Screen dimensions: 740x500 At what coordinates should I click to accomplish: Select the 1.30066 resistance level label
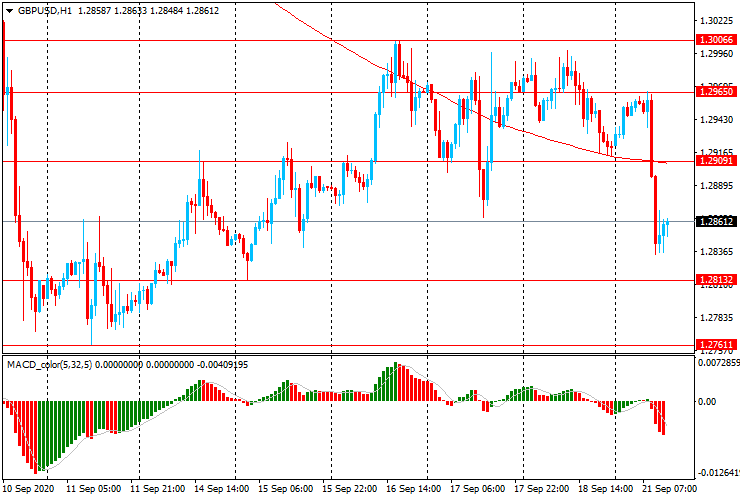(x=716, y=40)
